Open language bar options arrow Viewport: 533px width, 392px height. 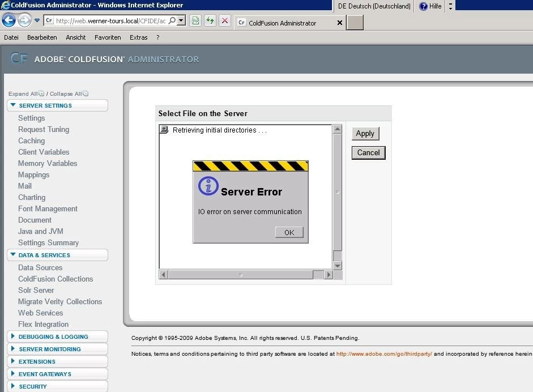point(450,6)
